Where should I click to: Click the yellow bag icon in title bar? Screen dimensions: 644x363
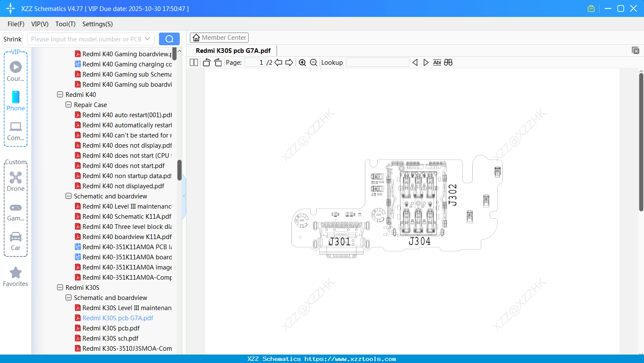591,8
